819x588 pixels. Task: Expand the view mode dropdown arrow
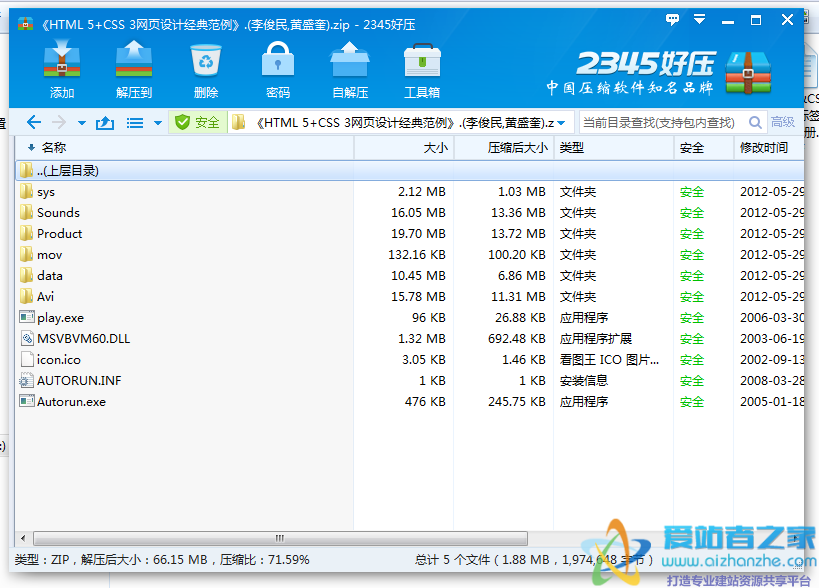(x=158, y=123)
